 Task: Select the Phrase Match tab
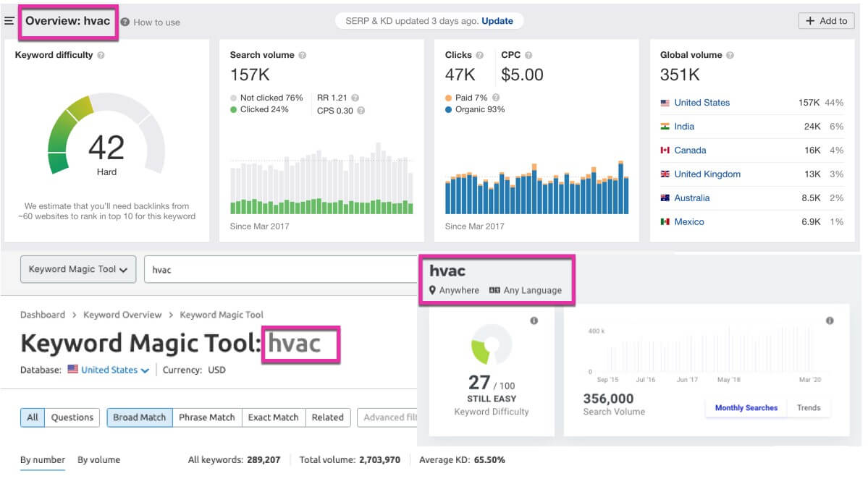[207, 417]
